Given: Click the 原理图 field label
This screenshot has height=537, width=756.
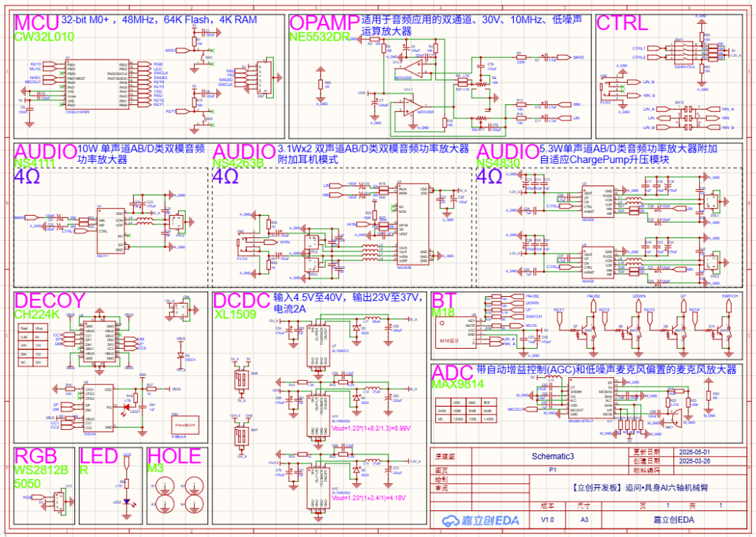Looking at the screenshot, I should pos(444,456).
